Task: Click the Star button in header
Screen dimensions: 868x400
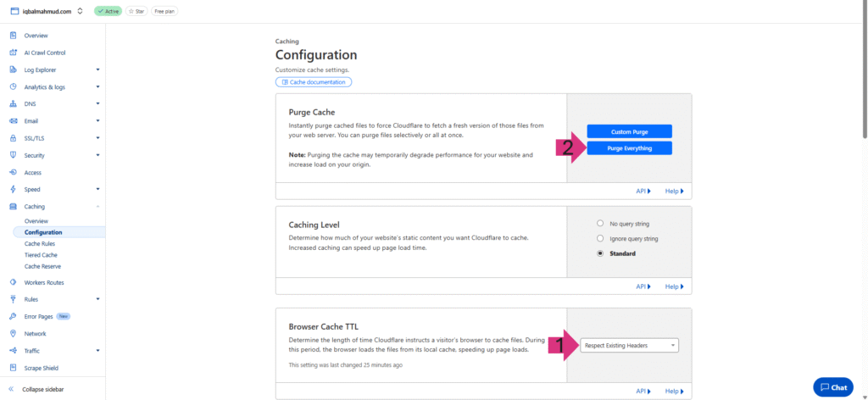Action: 136,11
